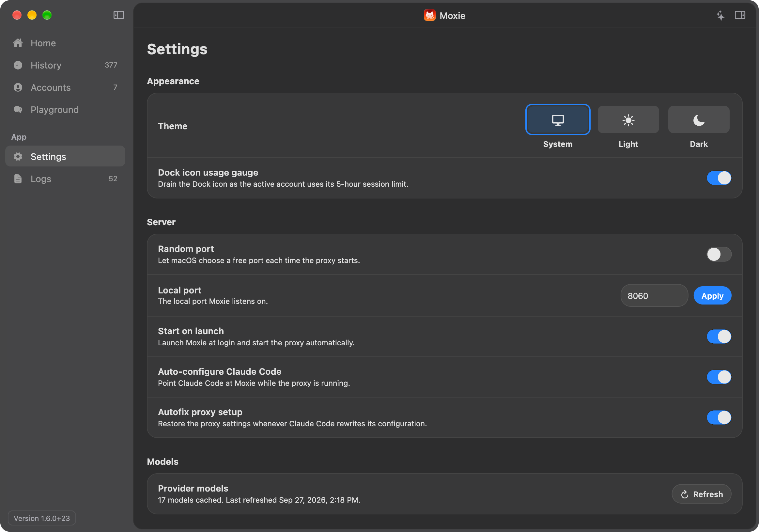Viewport: 759px width, 532px height.
Task: Toggle Auto-configure Claude Code off
Action: 719,377
